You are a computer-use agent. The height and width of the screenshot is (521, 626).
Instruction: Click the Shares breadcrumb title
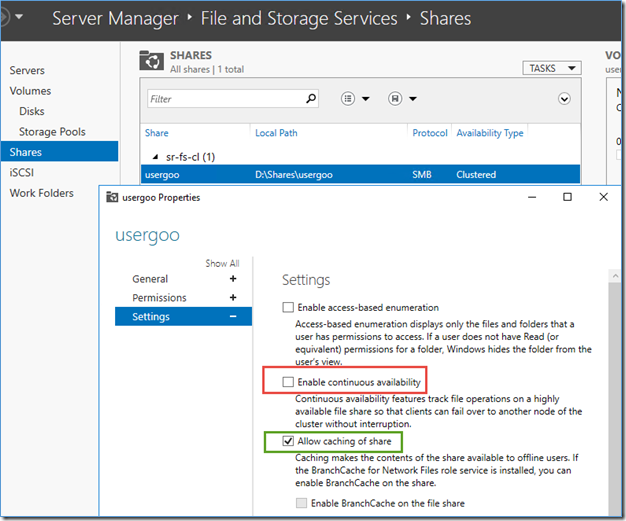tap(445, 18)
